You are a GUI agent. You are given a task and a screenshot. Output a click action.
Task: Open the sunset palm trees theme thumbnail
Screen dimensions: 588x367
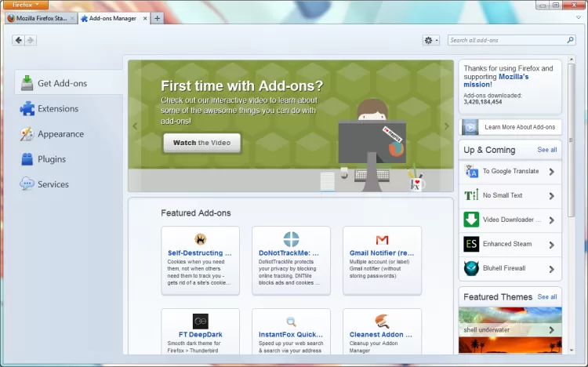point(510,345)
